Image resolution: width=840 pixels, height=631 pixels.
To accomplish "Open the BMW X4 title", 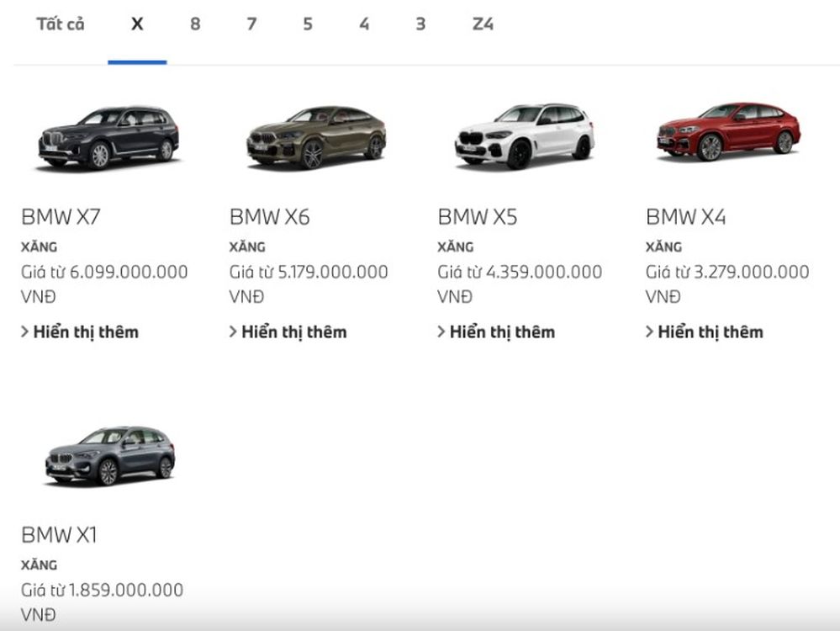I will [686, 216].
